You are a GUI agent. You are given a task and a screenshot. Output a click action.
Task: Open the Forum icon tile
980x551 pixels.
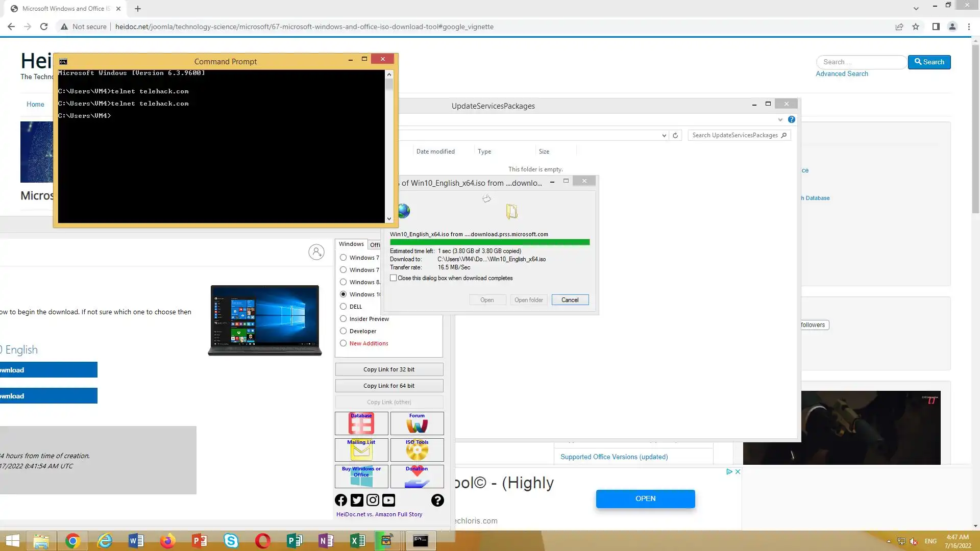point(416,423)
